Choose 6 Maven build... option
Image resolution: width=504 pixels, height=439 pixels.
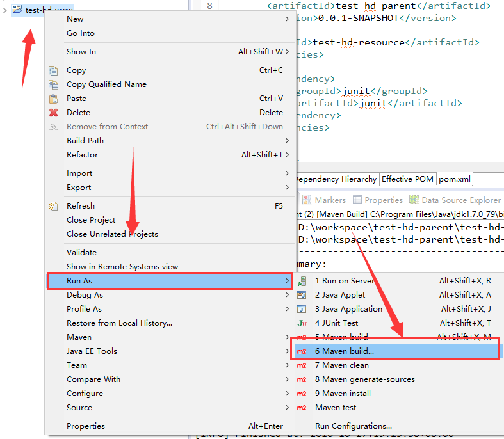coord(397,351)
